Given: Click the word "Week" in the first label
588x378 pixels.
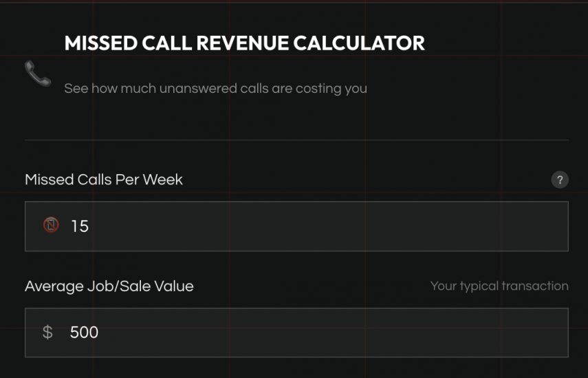Looking at the screenshot, I should (165, 180).
